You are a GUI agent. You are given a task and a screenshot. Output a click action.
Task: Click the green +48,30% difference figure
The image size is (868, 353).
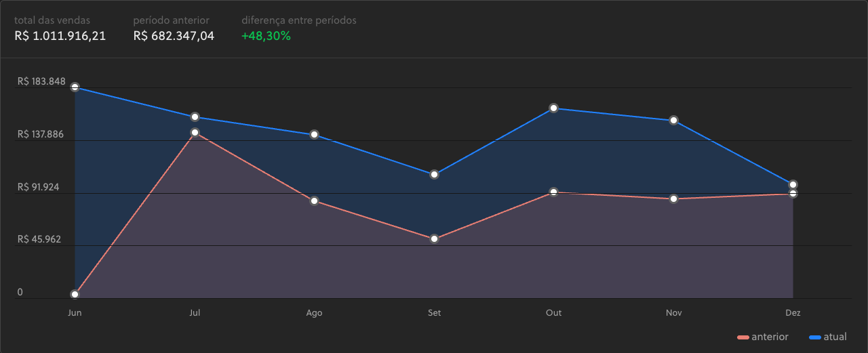click(x=266, y=36)
